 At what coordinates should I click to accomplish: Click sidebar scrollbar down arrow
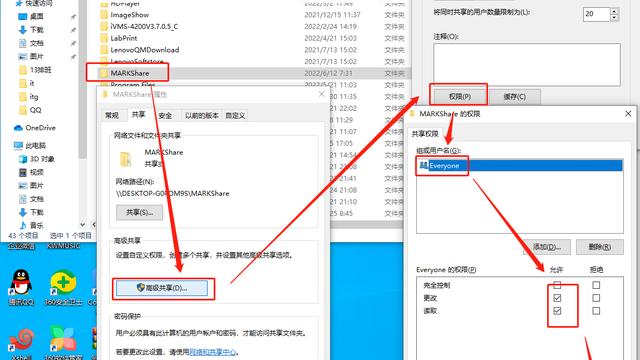point(82,224)
